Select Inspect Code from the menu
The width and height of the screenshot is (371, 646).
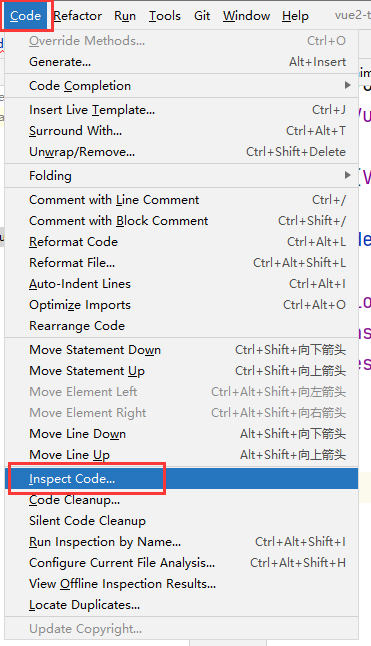tap(181, 478)
